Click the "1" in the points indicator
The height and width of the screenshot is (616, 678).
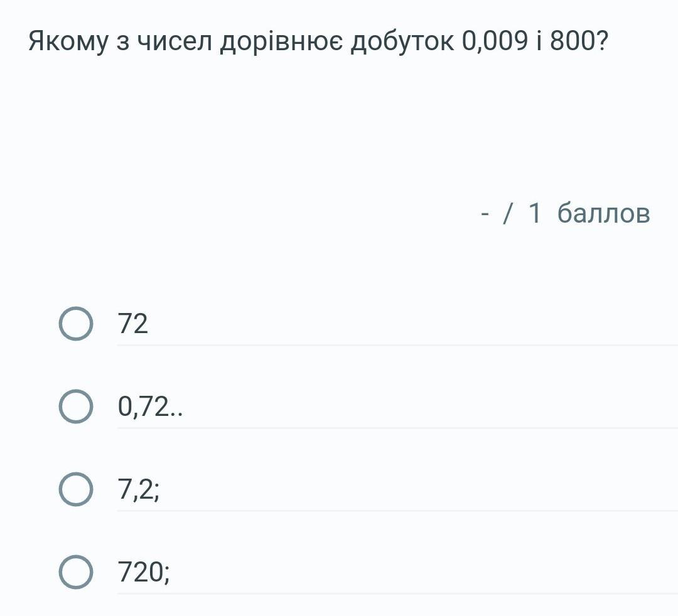[535, 213]
